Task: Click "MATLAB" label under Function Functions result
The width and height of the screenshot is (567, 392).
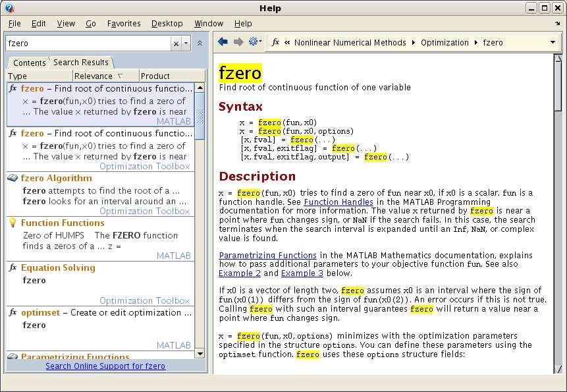Action: (174, 256)
